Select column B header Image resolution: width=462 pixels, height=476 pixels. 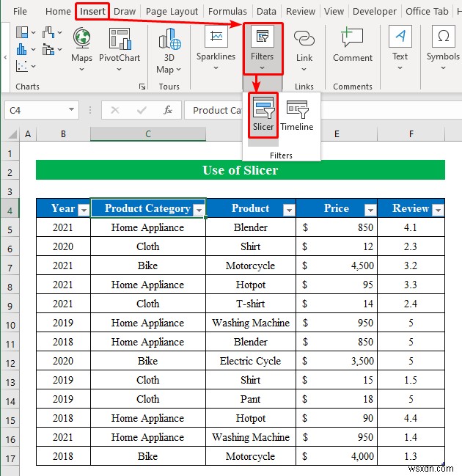pyautogui.click(x=63, y=134)
